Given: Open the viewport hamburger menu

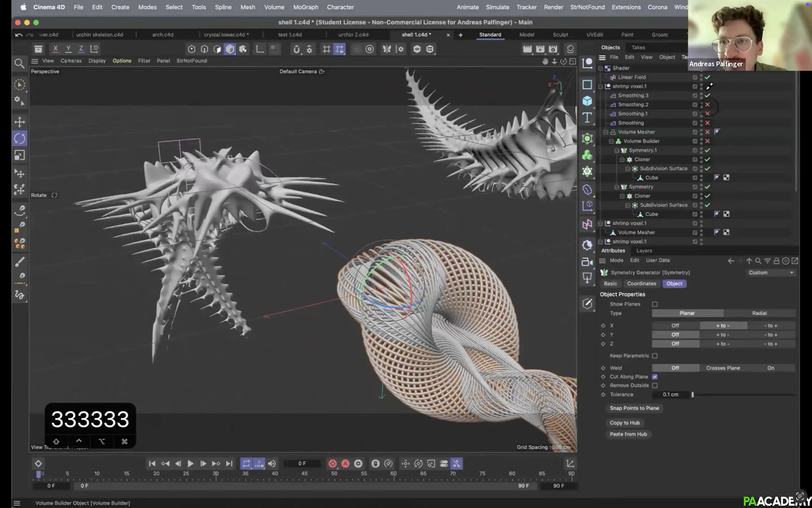Looking at the screenshot, I should [x=35, y=61].
